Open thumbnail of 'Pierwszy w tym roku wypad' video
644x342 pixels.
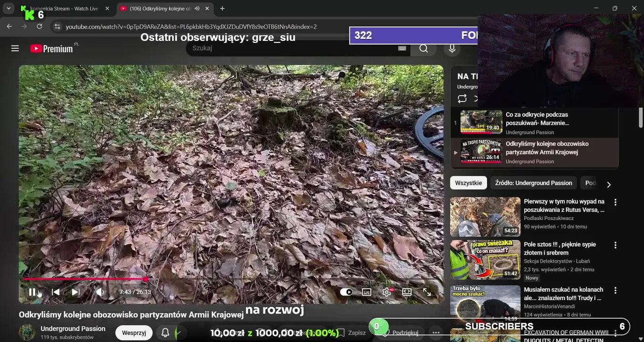tap(485, 217)
